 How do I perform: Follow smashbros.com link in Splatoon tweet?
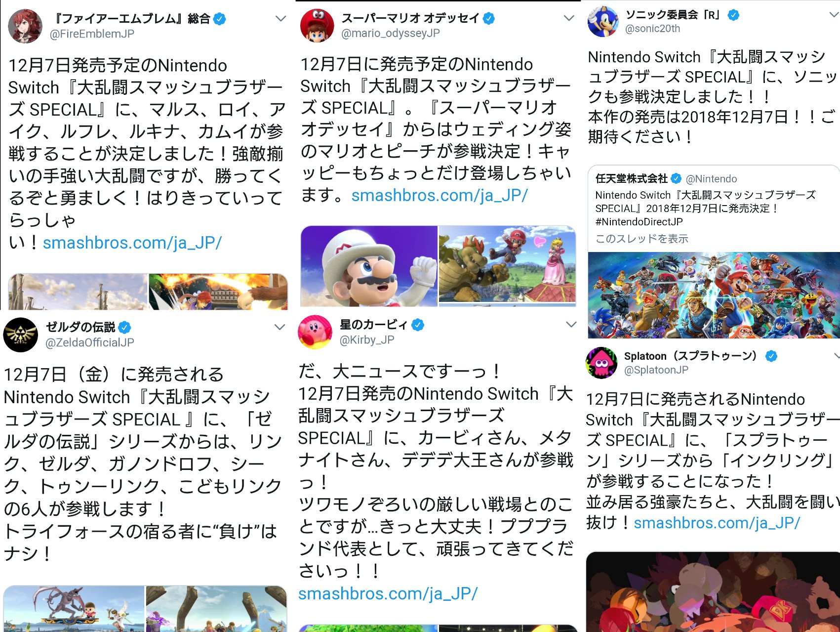tap(717, 523)
